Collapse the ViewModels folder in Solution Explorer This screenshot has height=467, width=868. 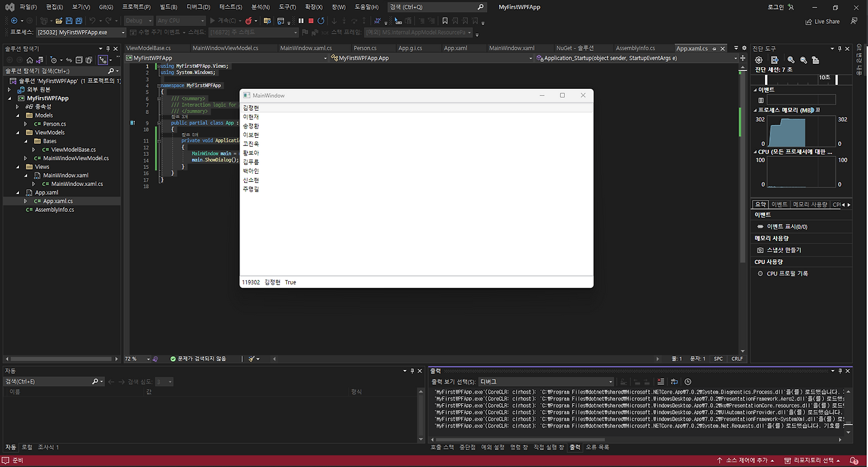18,132
